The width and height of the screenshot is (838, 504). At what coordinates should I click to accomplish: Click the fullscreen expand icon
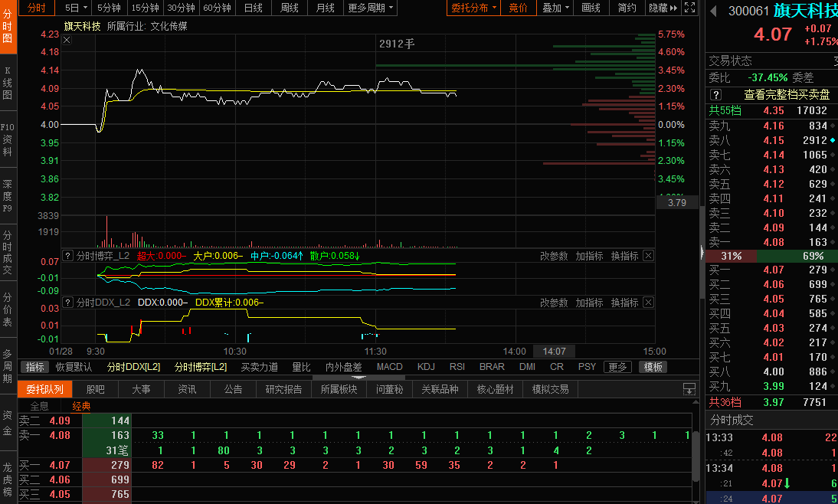click(x=690, y=8)
